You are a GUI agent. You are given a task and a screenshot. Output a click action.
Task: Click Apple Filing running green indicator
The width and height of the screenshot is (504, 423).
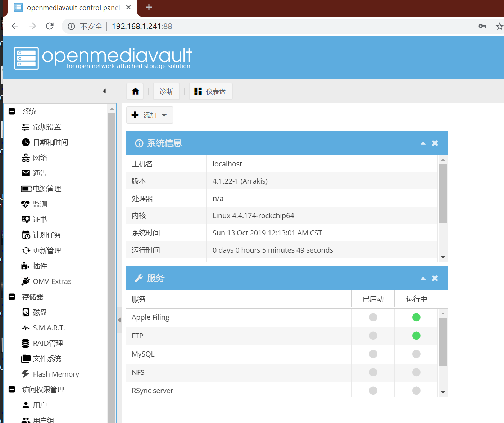pyautogui.click(x=416, y=317)
